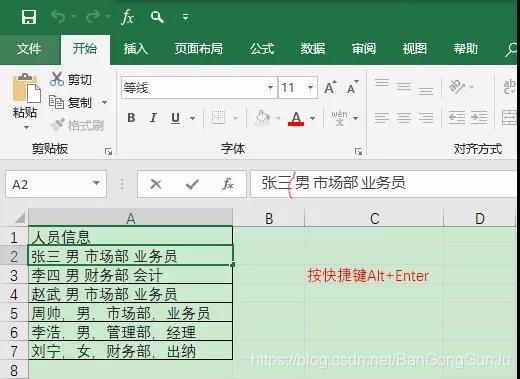This screenshot has height=379, width=520.
Task: Click the wén phonetic guide icon
Action: click(339, 118)
